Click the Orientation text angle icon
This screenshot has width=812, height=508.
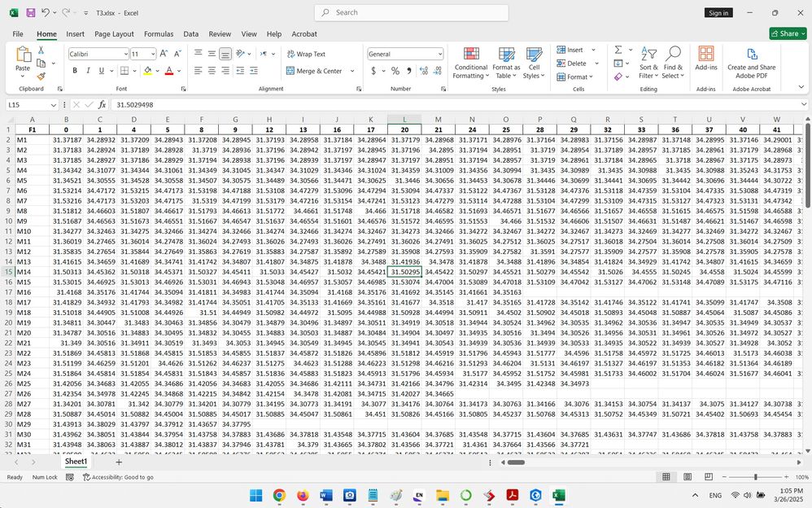tap(240, 54)
